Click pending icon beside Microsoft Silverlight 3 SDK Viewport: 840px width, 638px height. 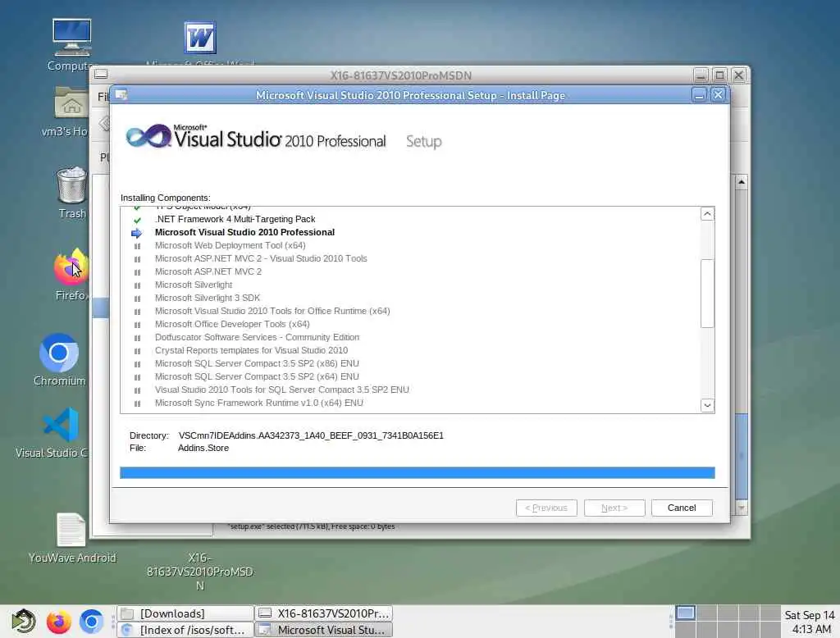tap(137, 299)
